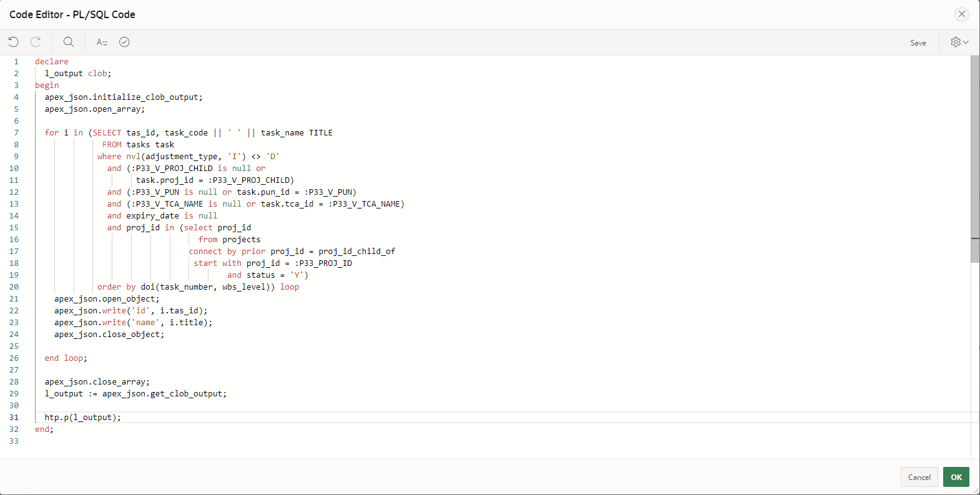Click line number 20 in the gutter
Screen dimensions: 980x495
click(14, 287)
